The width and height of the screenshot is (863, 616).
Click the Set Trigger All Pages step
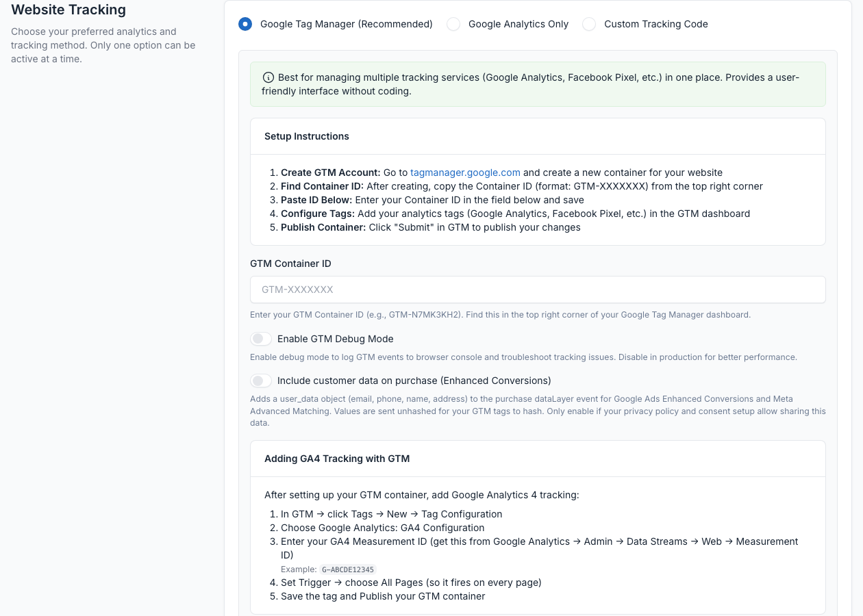[411, 582]
